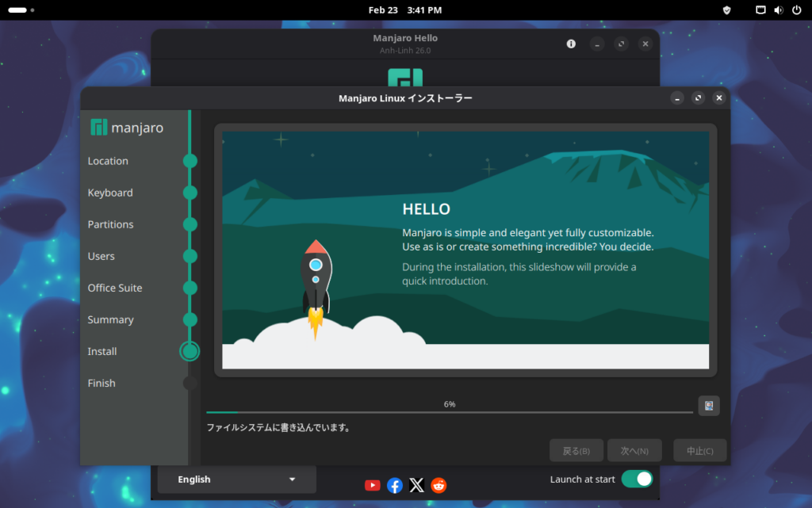Click the manjaro logo in installer sidebar

[x=127, y=128]
